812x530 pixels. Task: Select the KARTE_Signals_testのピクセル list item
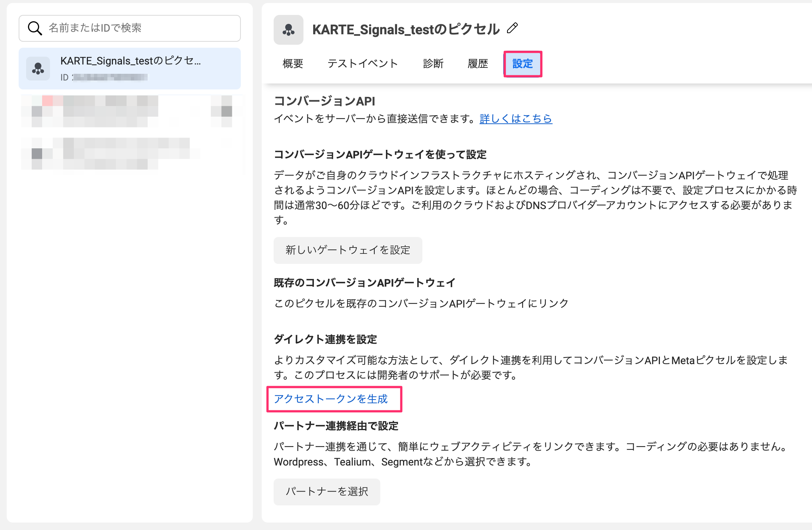coord(130,69)
